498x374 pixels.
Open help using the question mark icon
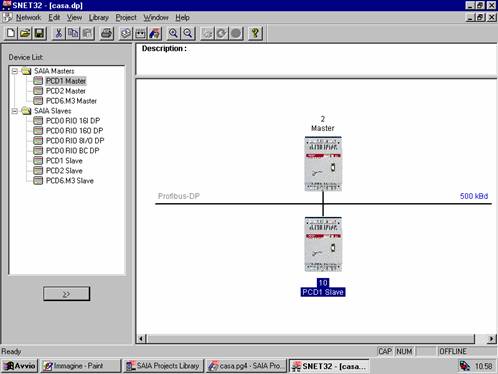click(255, 33)
